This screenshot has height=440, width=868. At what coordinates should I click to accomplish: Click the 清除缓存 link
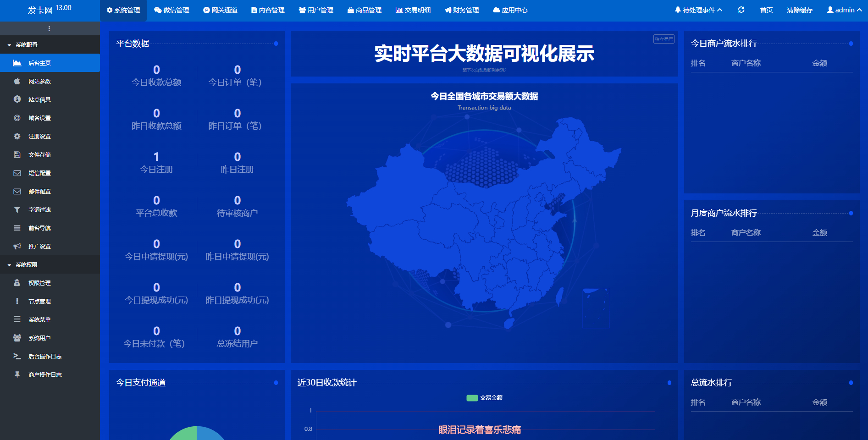(800, 10)
